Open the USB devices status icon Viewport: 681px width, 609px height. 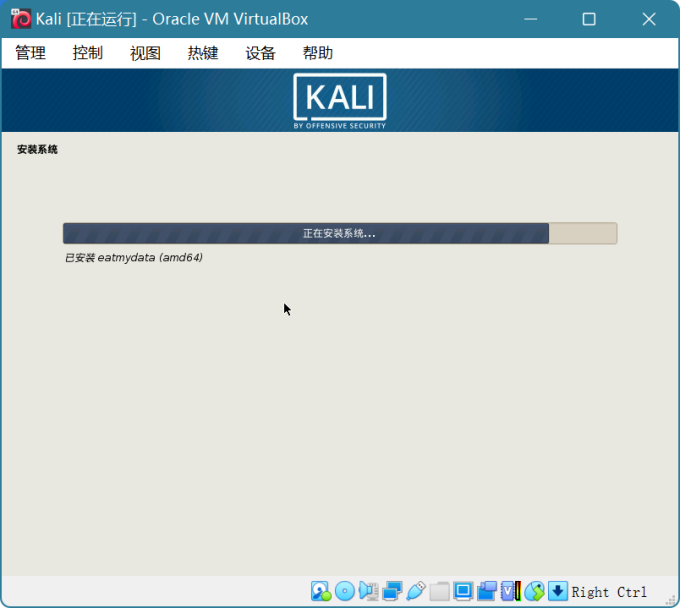point(416,591)
